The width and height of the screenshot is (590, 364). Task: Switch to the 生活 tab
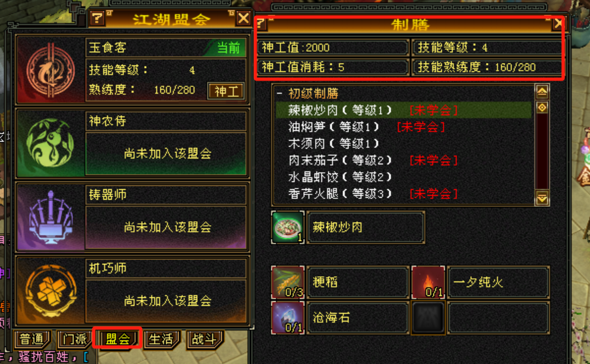tap(161, 339)
